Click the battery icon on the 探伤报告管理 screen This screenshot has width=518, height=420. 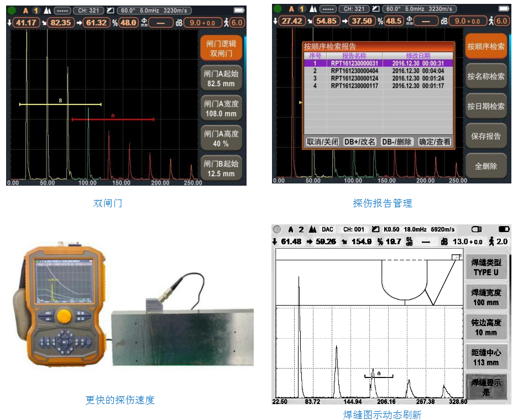(x=503, y=9)
